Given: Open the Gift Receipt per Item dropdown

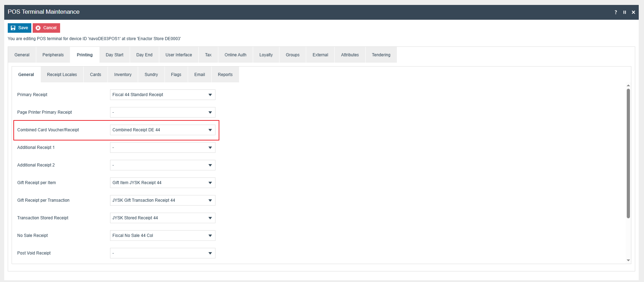Looking at the screenshot, I should pyautogui.click(x=162, y=183).
